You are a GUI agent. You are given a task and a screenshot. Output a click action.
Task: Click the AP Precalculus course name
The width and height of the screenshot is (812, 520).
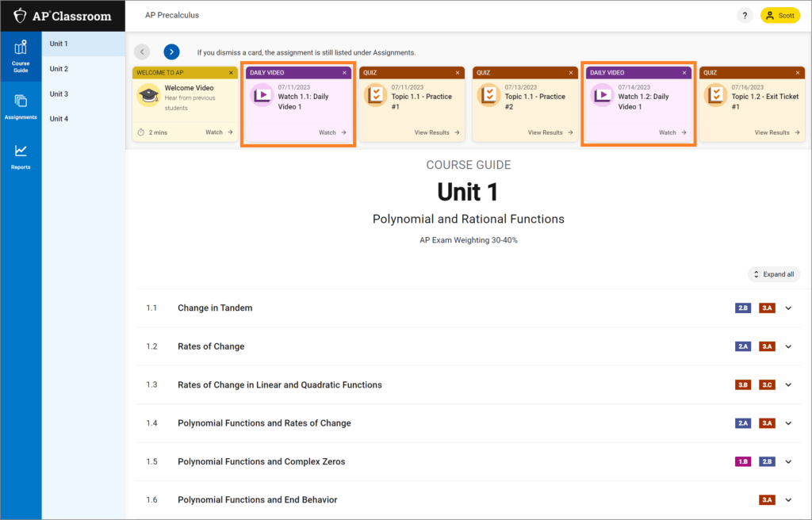(x=172, y=16)
